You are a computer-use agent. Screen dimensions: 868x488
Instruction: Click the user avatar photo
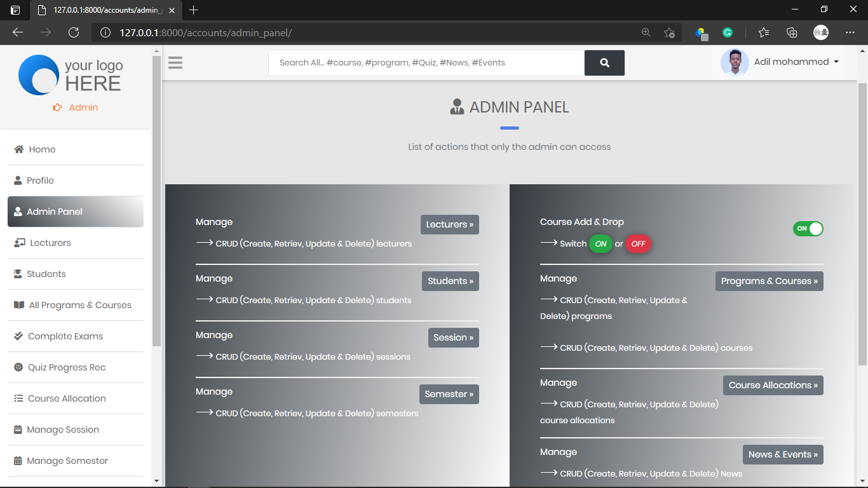pos(735,62)
